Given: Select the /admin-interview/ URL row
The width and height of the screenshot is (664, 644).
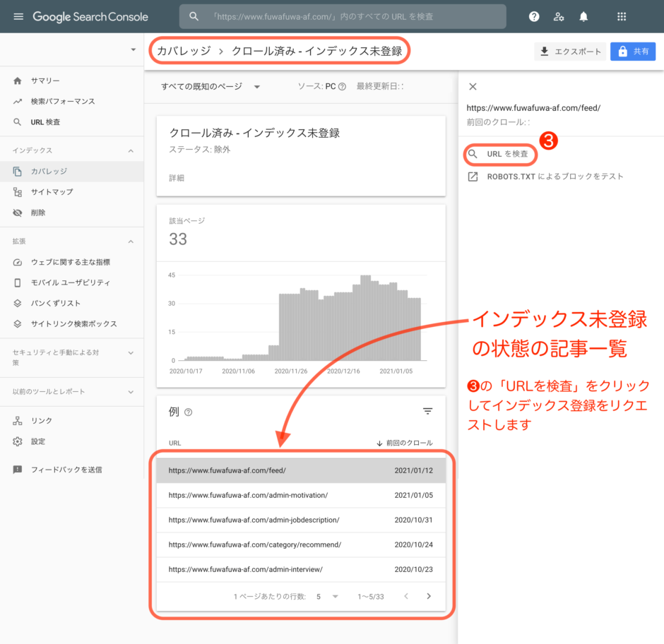Looking at the screenshot, I should (301, 569).
